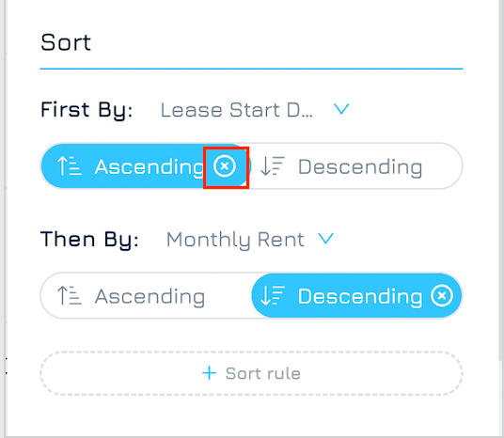Expand the Then By chevron arrow
This screenshot has width=504, height=438.
pos(325,239)
